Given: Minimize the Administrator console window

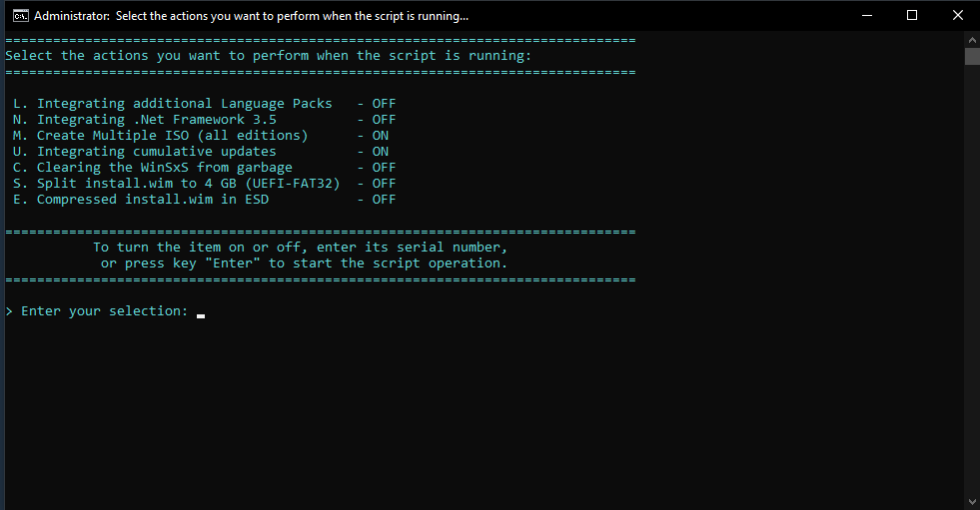Looking at the screenshot, I should 867,16.
